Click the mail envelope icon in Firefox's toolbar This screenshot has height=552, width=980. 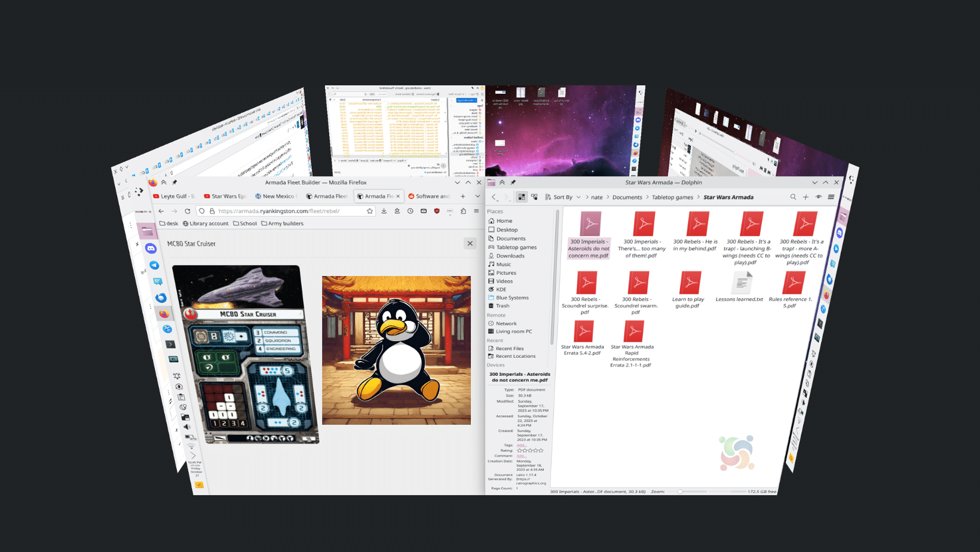coord(424,211)
